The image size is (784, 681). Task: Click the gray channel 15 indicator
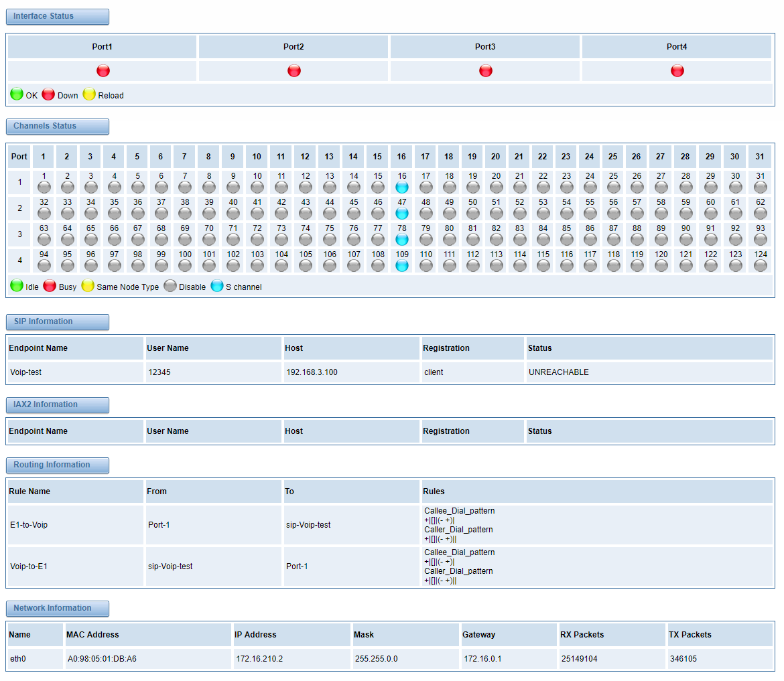pos(378,187)
